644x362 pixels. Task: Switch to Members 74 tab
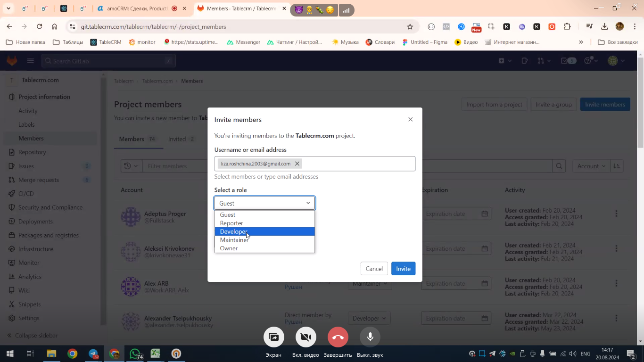point(138,139)
